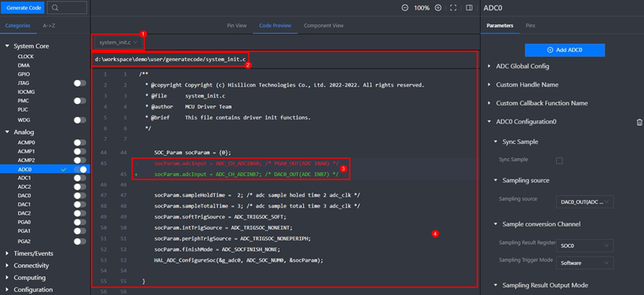Image resolution: width=644 pixels, height=295 pixels.
Task: Select PLIC in System Core
Action: tap(23, 109)
